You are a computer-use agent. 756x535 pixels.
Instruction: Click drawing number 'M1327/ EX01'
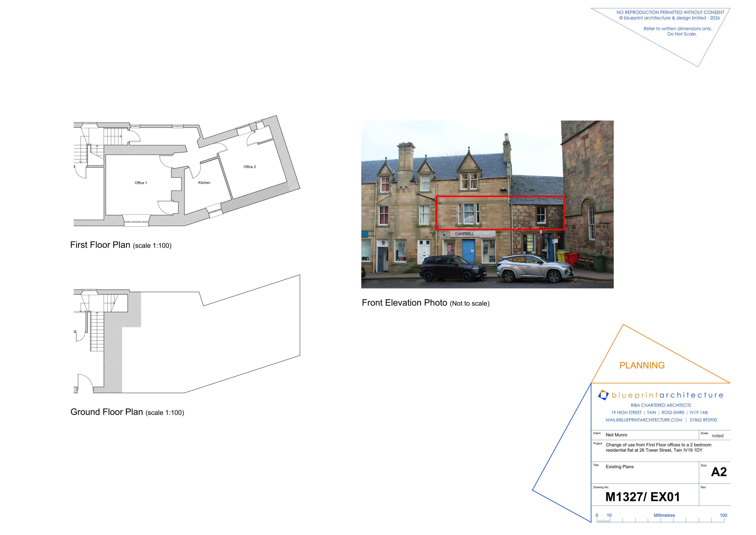pyautogui.click(x=643, y=497)
